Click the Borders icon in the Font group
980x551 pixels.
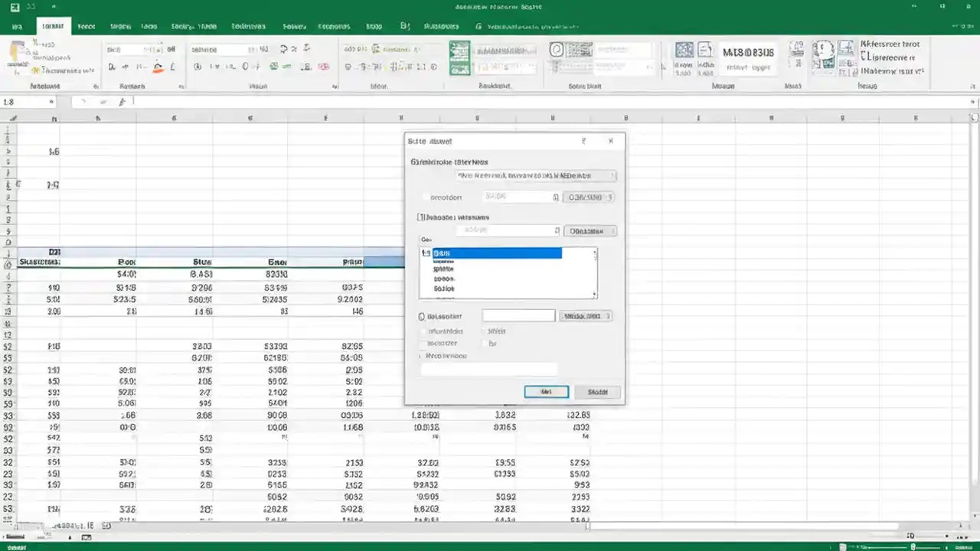click(140, 67)
